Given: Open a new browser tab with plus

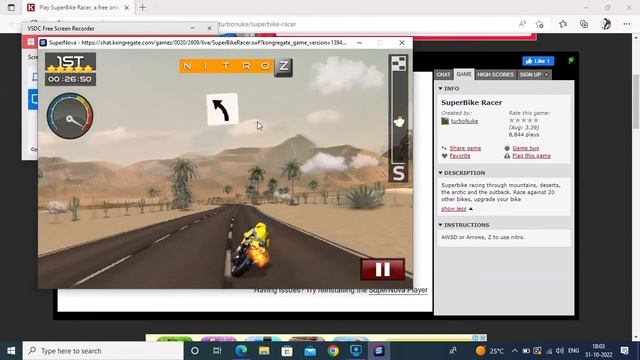Looking at the screenshot, I should click(142, 7).
